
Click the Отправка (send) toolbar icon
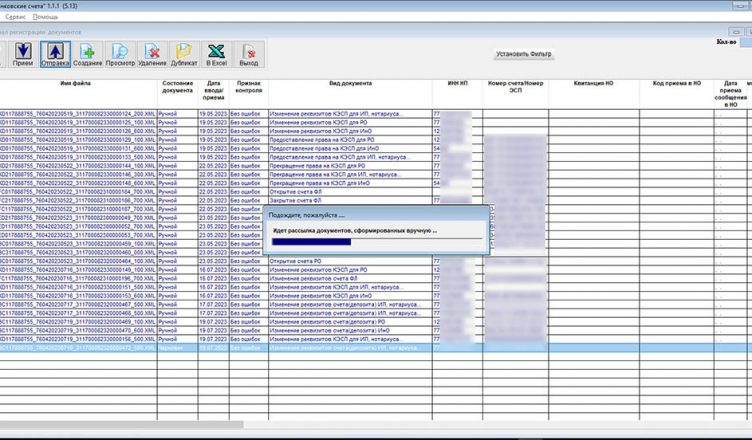pos(55,54)
